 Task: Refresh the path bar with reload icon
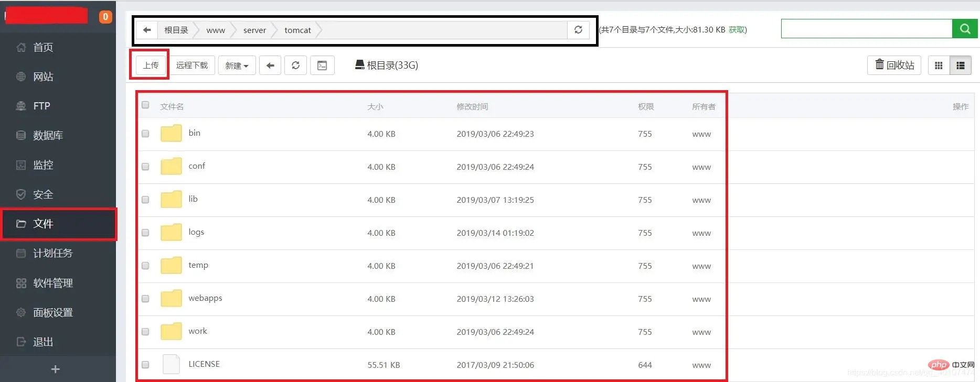coord(578,30)
